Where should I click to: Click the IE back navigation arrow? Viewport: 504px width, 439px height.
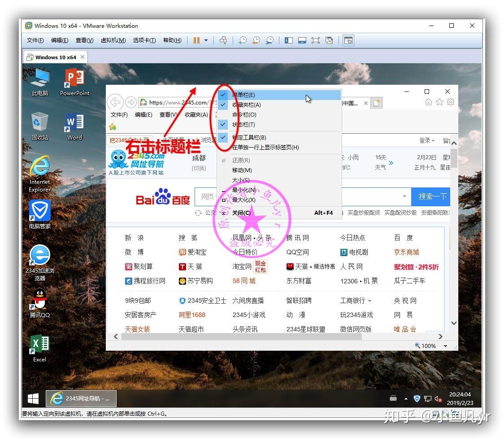point(115,102)
